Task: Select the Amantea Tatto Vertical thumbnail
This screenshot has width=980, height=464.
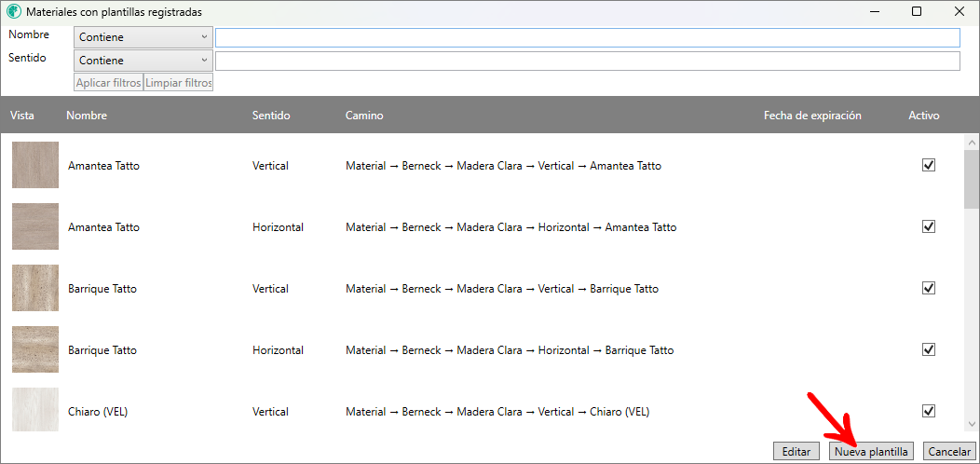Action: click(x=35, y=166)
